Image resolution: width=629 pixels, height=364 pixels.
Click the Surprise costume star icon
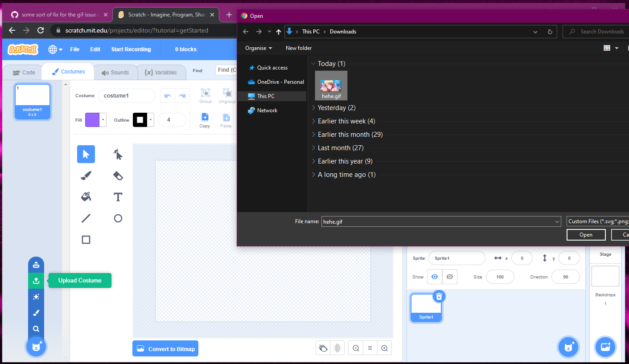point(36,297)
